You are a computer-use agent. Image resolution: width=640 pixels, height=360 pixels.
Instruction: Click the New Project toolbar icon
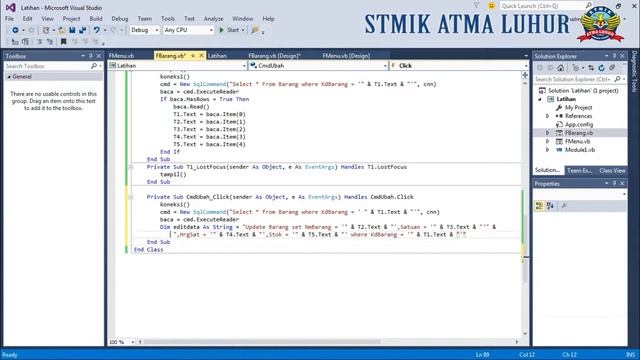coord(46,30)
